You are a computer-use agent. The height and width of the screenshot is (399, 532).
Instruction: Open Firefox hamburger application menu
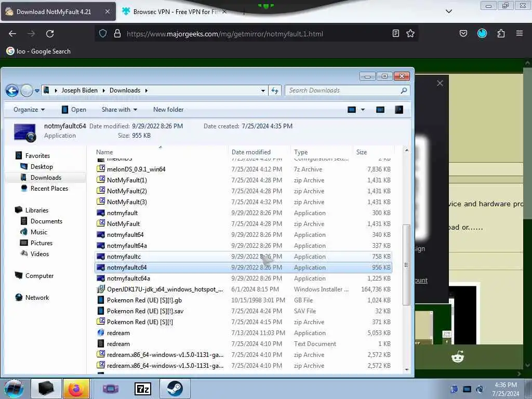pyautogui.click(x=520, y=33)
